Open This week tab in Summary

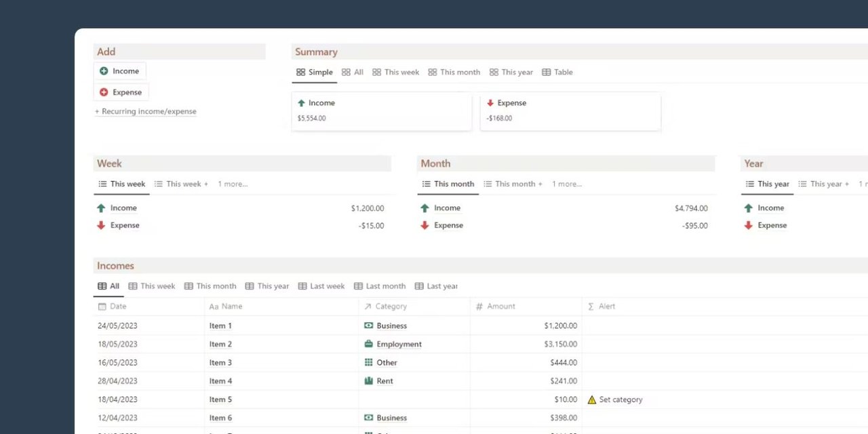(396, 72)
